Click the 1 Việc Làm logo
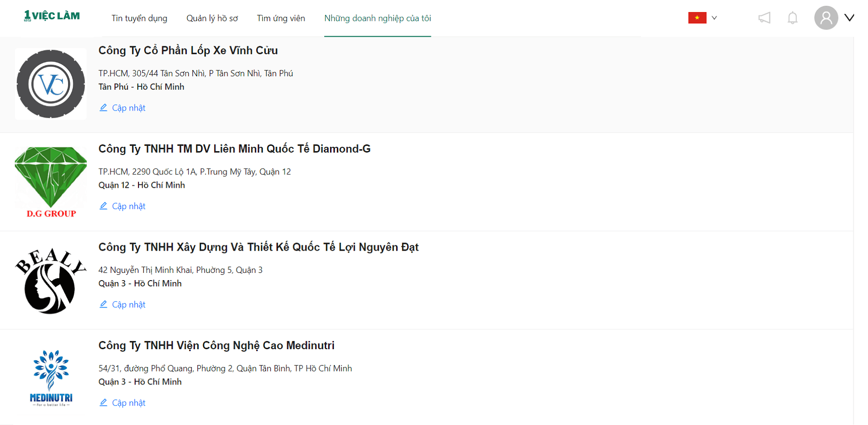 (52, 16)
